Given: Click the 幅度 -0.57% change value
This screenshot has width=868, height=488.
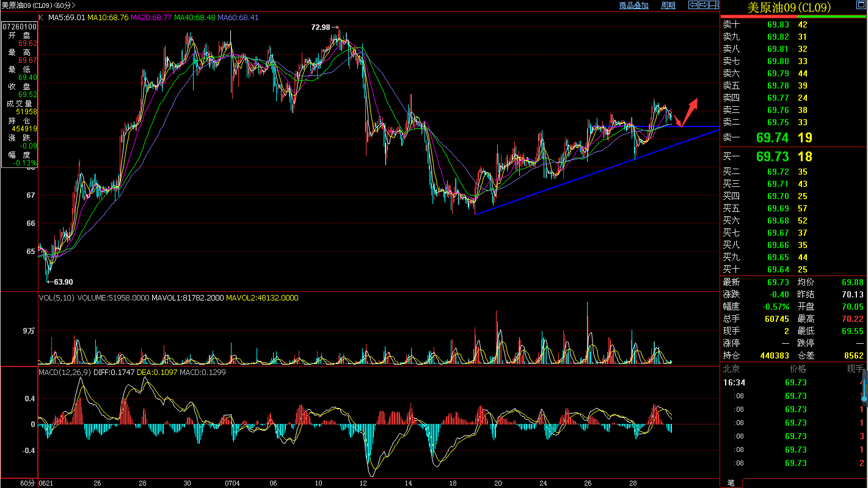Looking at the screenshot, I should [x=775, y=307].
